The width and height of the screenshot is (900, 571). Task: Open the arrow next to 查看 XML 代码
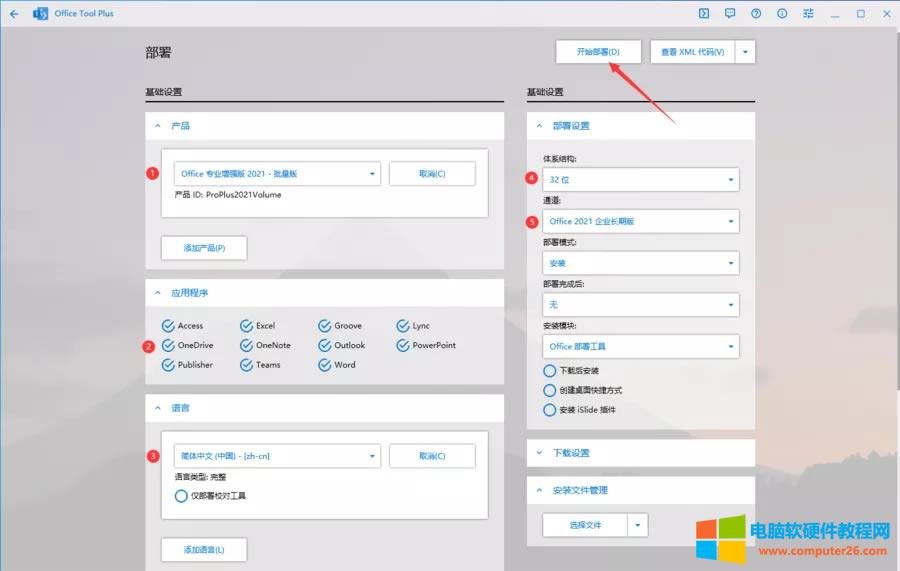(746, 52)
